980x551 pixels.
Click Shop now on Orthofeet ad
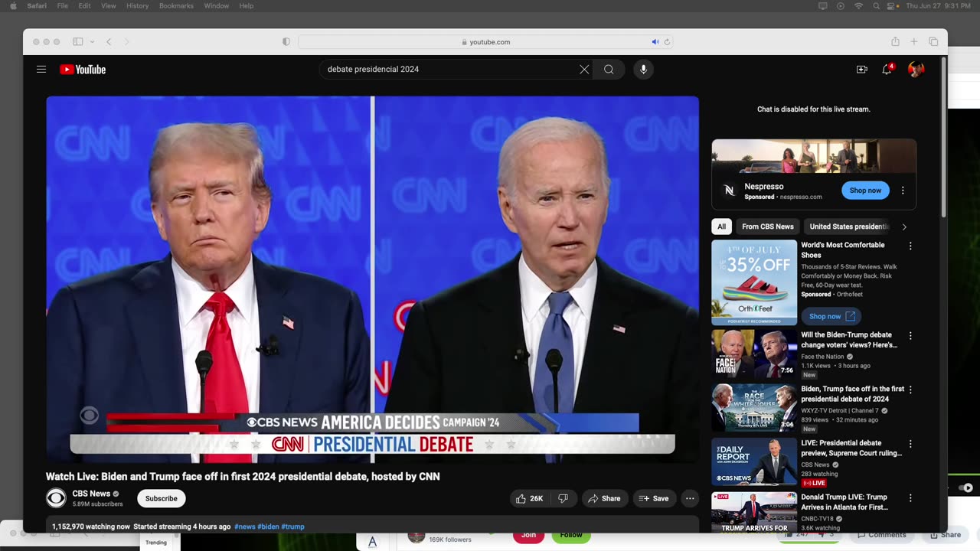click(x=831, y=316)
